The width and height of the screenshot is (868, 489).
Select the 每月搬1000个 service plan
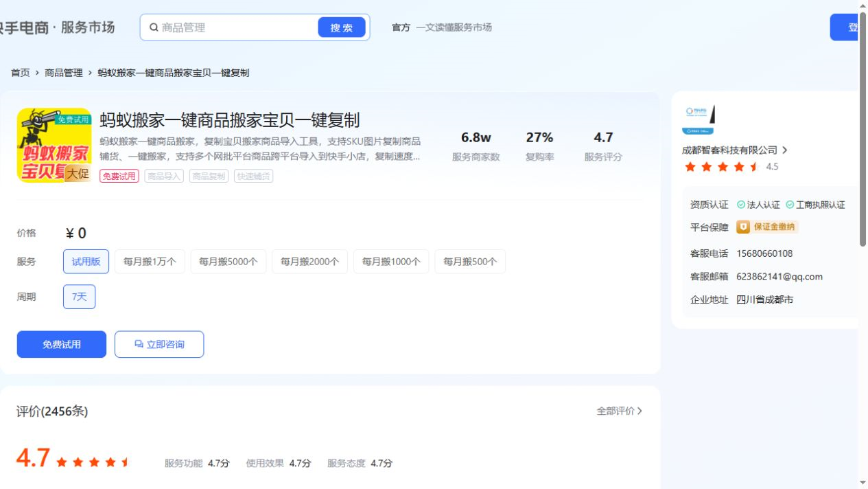[x=391, y=262]
